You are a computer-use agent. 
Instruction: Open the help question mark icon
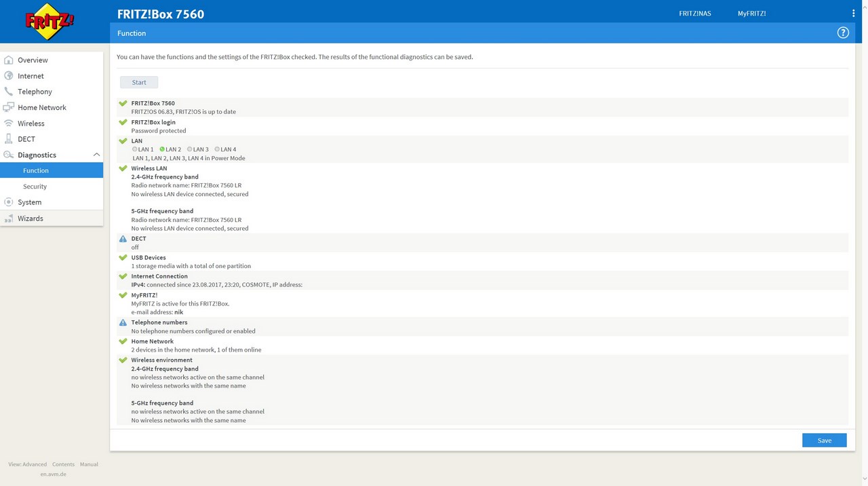click(843, 33)
